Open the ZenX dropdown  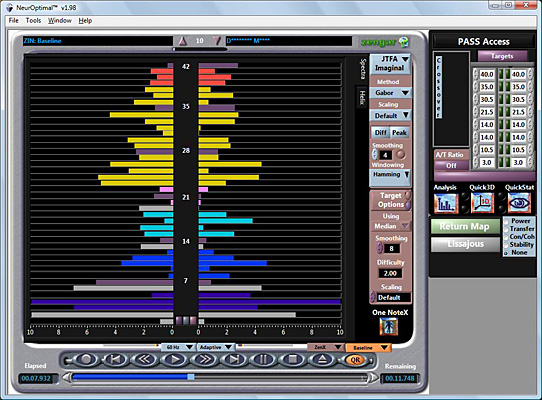point(325,347)
